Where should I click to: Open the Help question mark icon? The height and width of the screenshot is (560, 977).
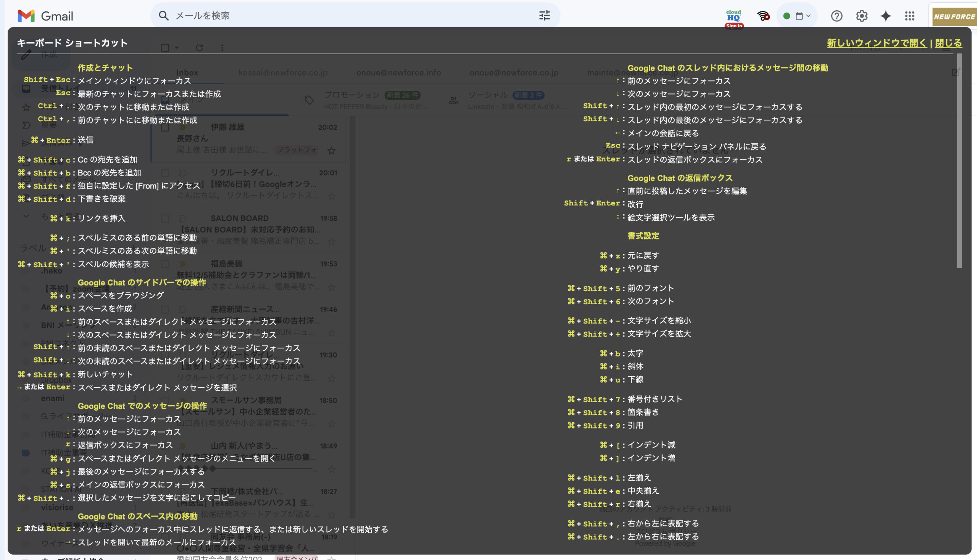(837, 16)
